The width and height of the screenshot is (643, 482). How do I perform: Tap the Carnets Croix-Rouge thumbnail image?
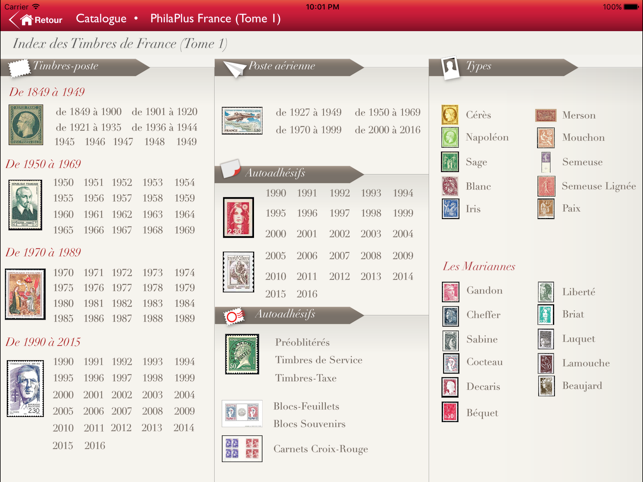[242, 449]
